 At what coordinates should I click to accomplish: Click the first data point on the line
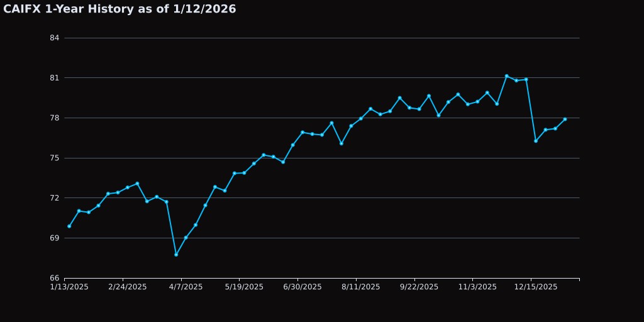coord(69,226)
